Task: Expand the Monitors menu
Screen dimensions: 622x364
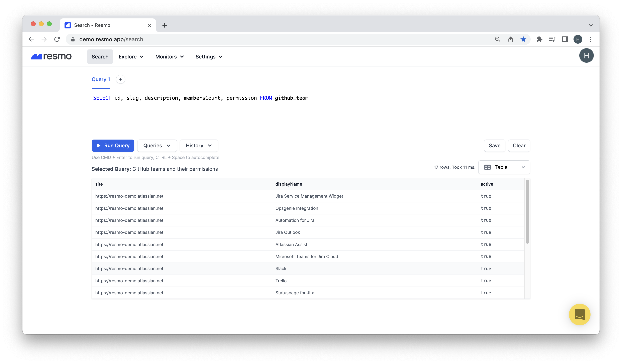Action: (170, 57)
